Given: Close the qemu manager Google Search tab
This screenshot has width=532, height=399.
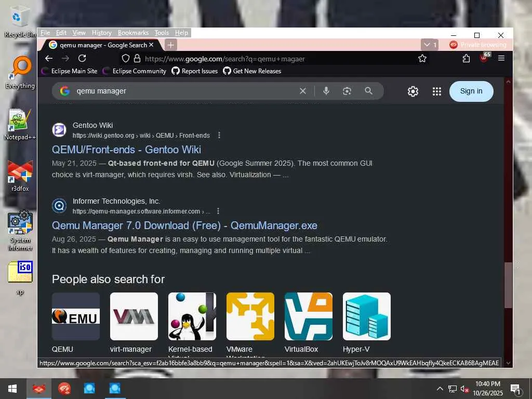Looking at the screenshot, I should [151, 45].
